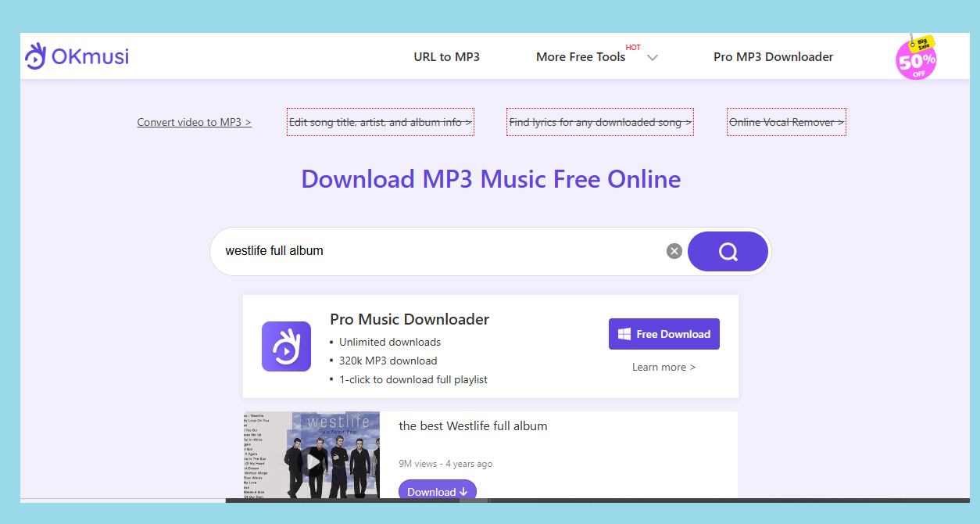Click the Free Download button
This screenshot has height=524, width=980.
coord(664,334)
